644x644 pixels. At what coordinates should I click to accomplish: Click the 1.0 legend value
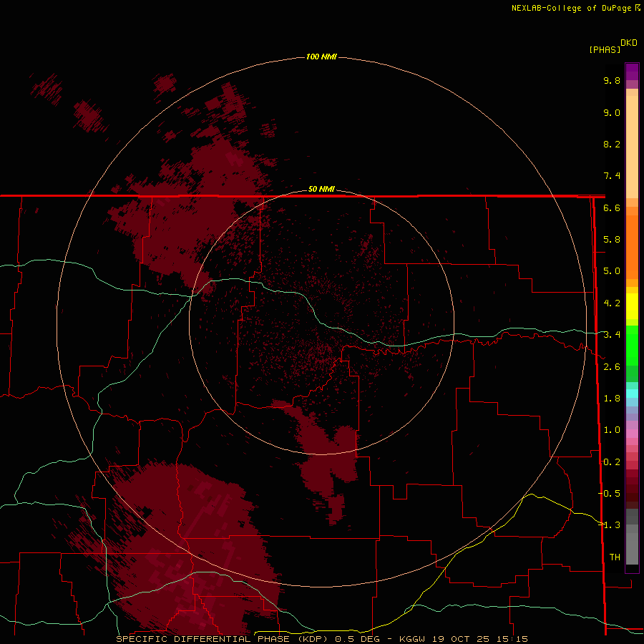(612, 430)
